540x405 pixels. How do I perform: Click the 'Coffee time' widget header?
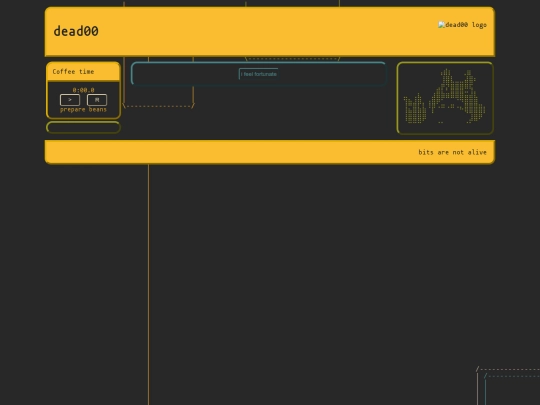(x=83, y=72)
